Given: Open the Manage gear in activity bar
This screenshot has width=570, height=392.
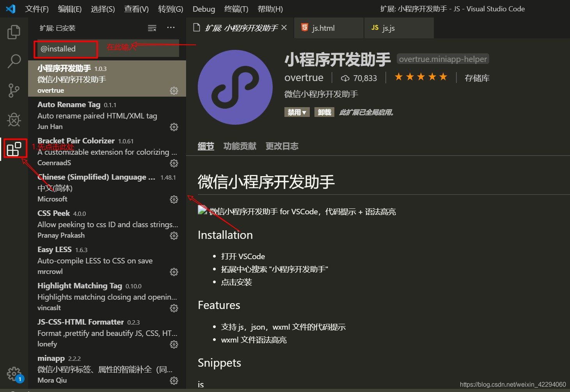Looking at the screenshot, I should [14, 374].
